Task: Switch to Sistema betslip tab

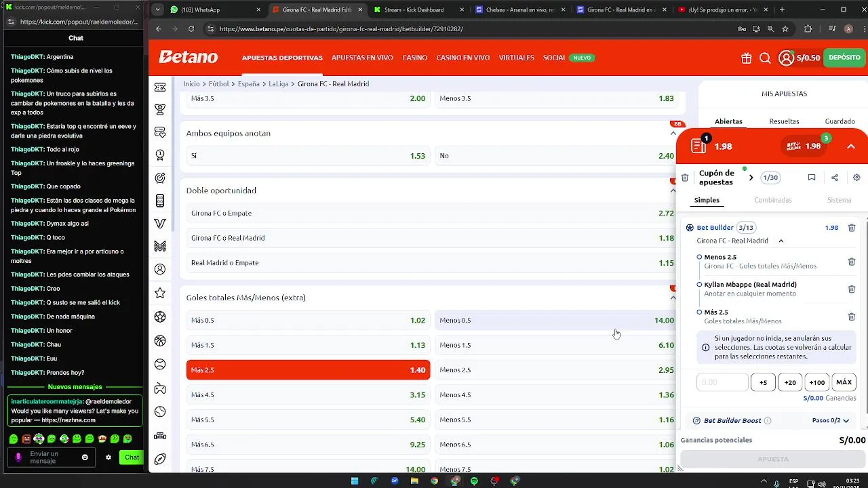Action: click(839, 200)
